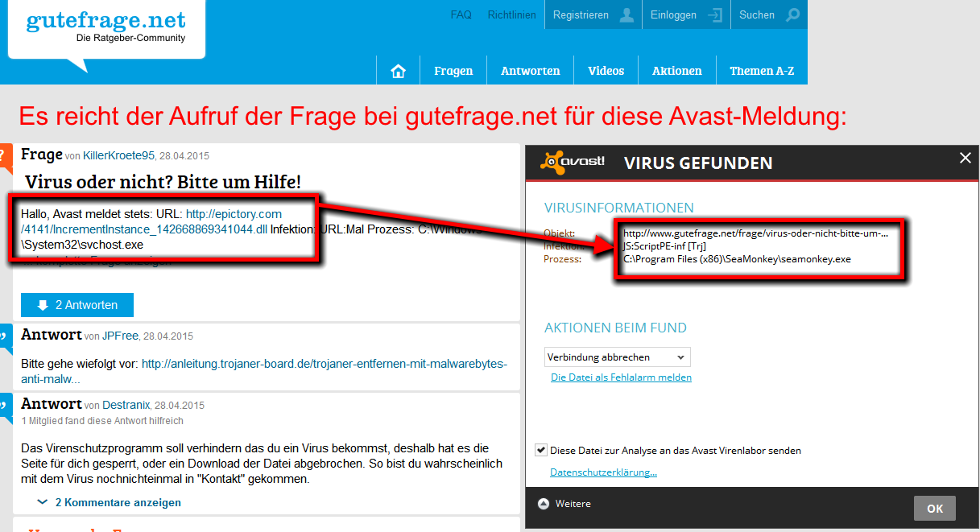Open the Videos menu
Viewport: 980px width, 532px height.
(x=606, y=71)
